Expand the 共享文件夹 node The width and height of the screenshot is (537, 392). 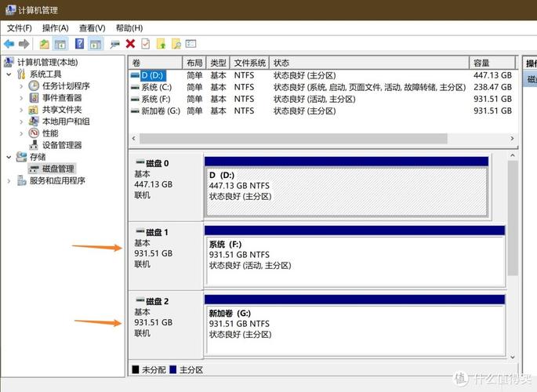pyautogui.click(x=21, y=110)
